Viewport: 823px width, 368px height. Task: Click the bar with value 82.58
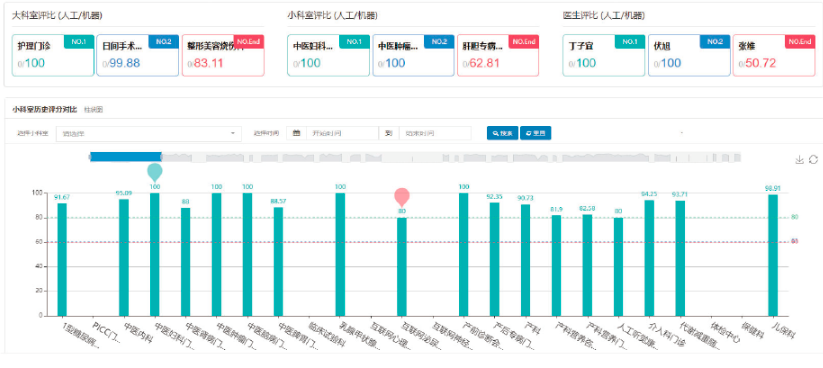tap(587, 265)
